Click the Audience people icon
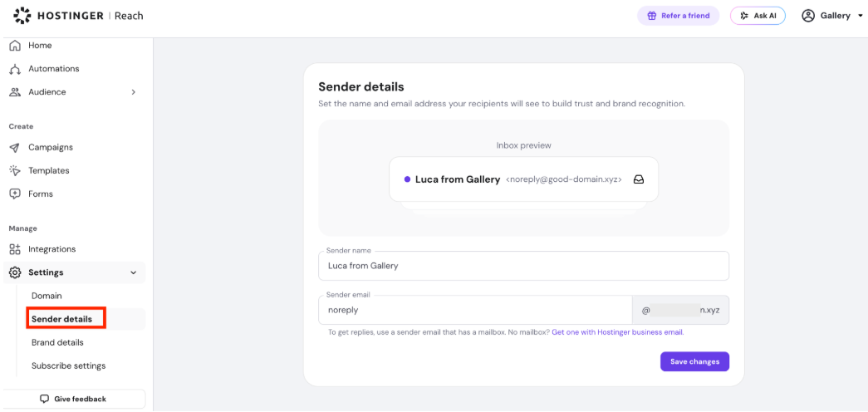868x412 pixels. 15,92
